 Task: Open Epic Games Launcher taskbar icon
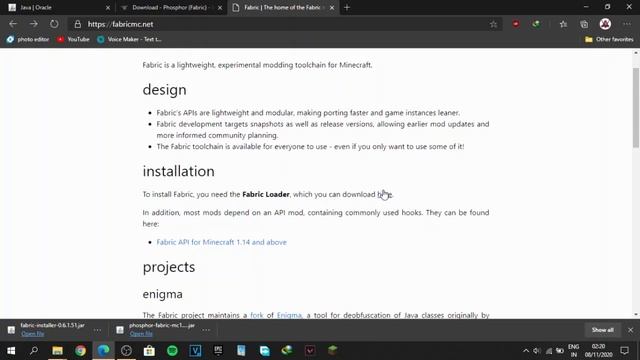218,350
